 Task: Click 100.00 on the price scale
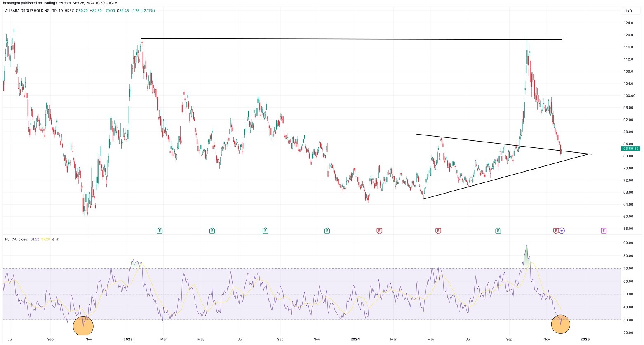tap(628, 96)
